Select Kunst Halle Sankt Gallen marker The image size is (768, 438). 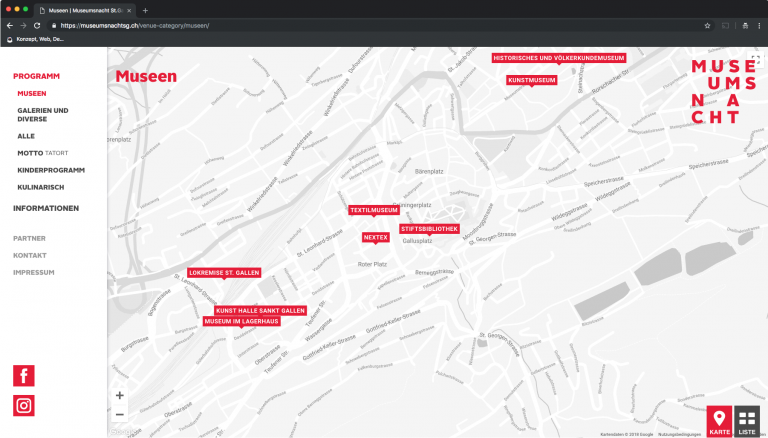coord(261,311)
